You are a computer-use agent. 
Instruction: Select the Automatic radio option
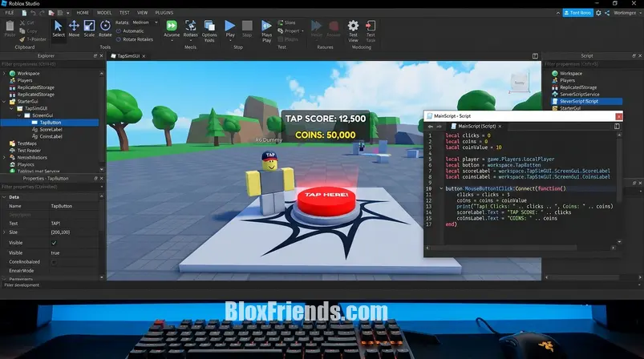coord(119,30)
